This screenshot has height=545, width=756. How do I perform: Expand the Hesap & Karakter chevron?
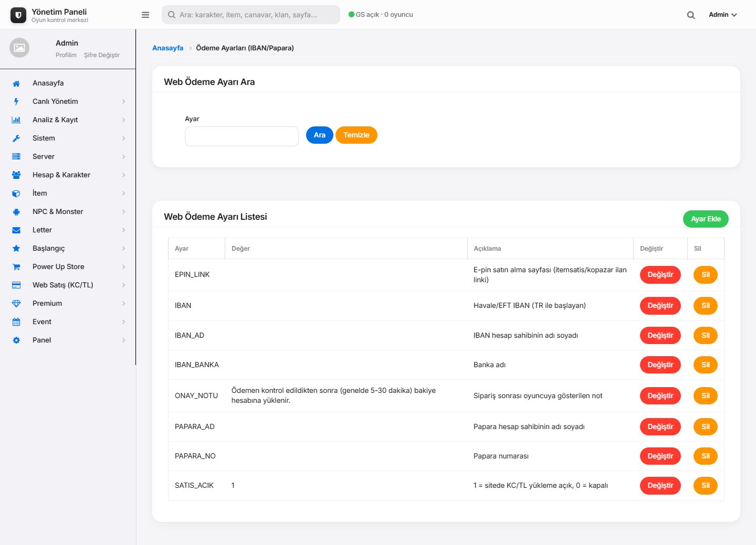tap(124, 175)
